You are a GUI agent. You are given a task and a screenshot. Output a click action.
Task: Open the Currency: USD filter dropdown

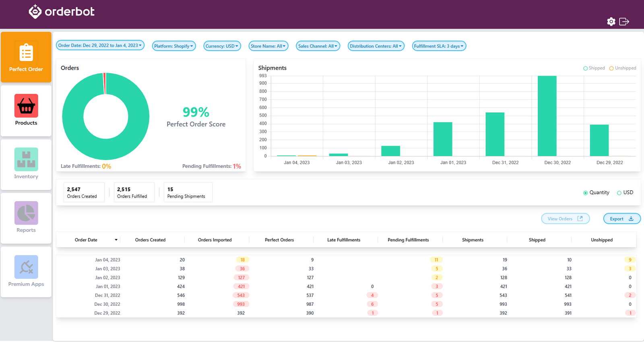coord(222,46)
